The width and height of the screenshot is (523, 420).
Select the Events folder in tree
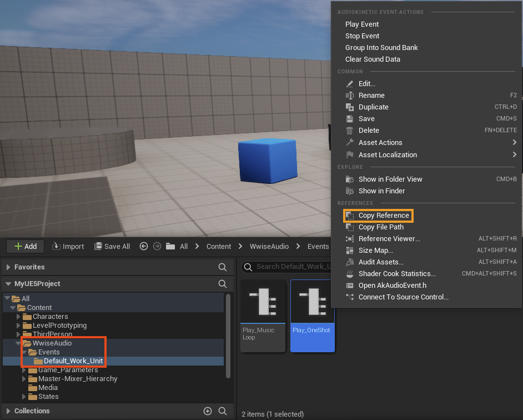(49, 352)
